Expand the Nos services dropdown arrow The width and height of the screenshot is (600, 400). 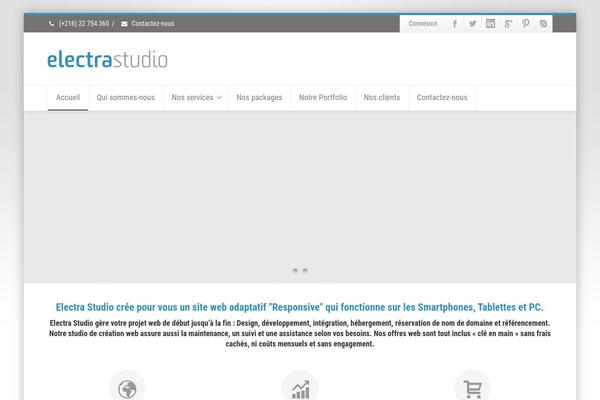click(219, 98)
